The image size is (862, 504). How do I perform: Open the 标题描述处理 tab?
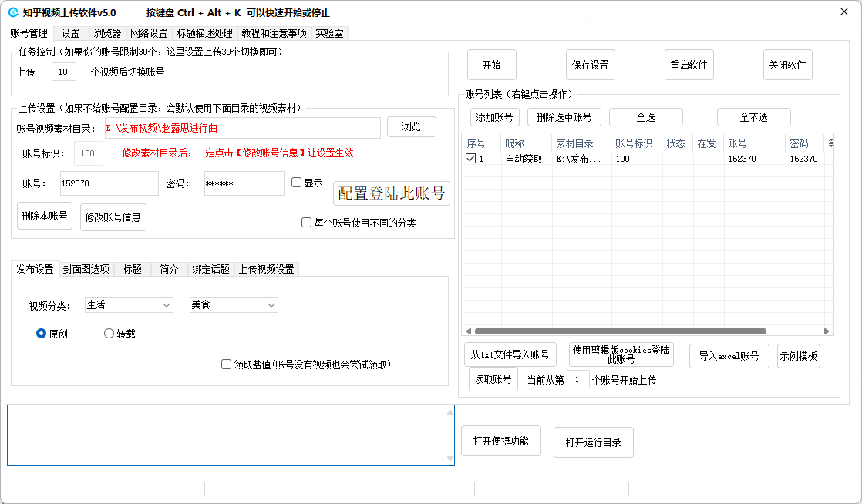(204, 33)
